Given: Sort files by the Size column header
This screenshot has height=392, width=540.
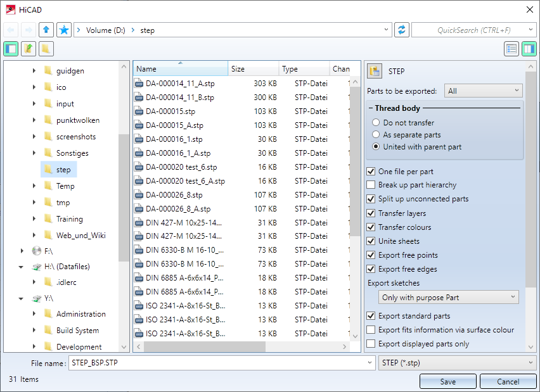Looking at the screenshot, I should [x=253, y=69].
